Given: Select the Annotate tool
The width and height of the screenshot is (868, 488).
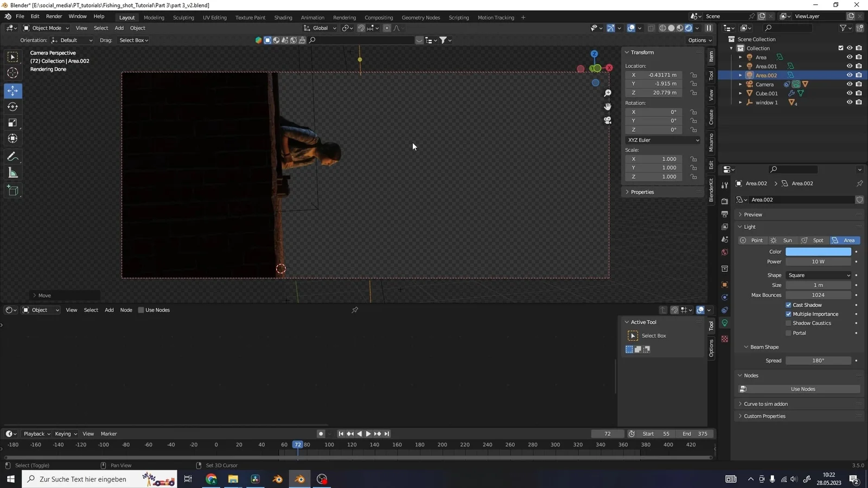Looking at the screenshot, I should (12, 156).
